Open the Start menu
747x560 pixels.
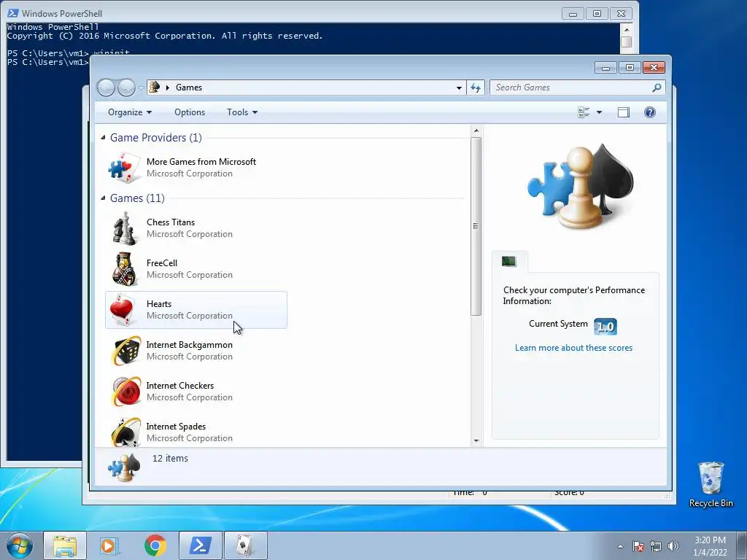20,545
